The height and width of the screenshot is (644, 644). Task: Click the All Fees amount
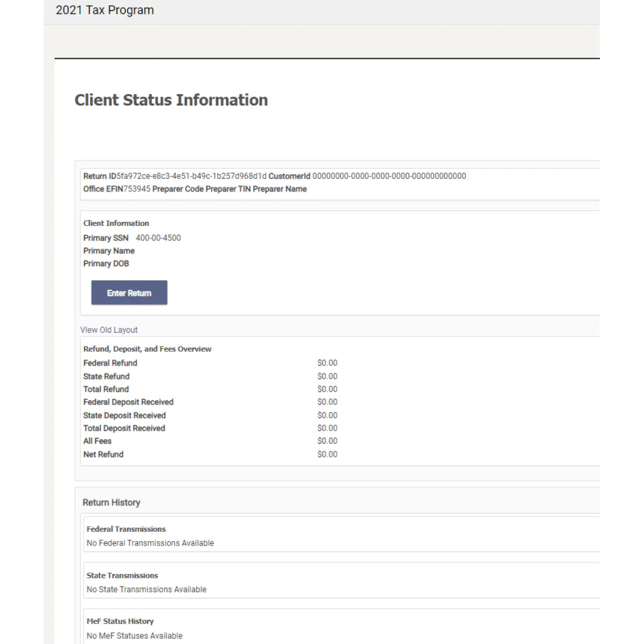tap(327, 441)
